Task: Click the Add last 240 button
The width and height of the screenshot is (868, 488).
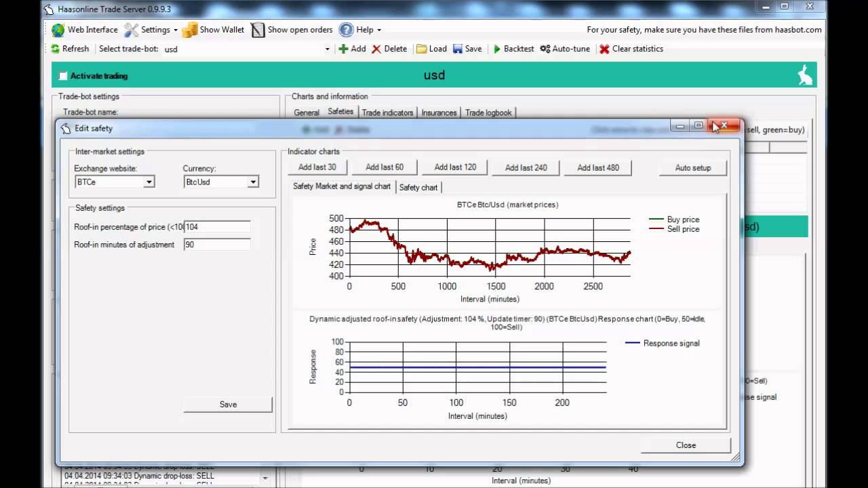Action: click(x=526, y=167)
